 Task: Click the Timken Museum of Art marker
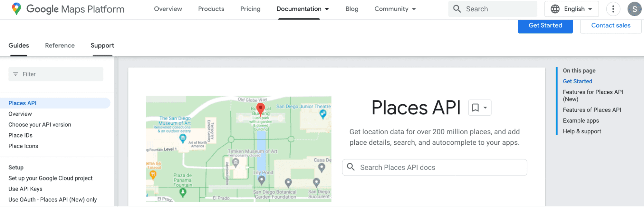236,163
